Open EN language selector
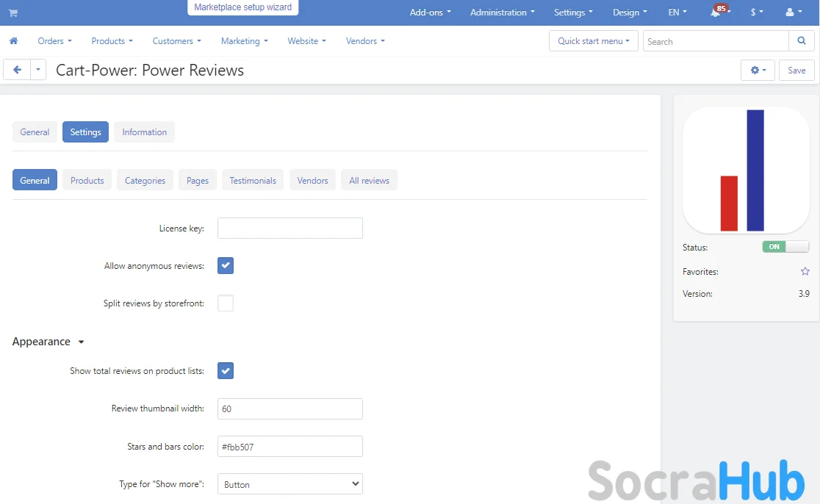The image size is (820, 504). [677, 12]
